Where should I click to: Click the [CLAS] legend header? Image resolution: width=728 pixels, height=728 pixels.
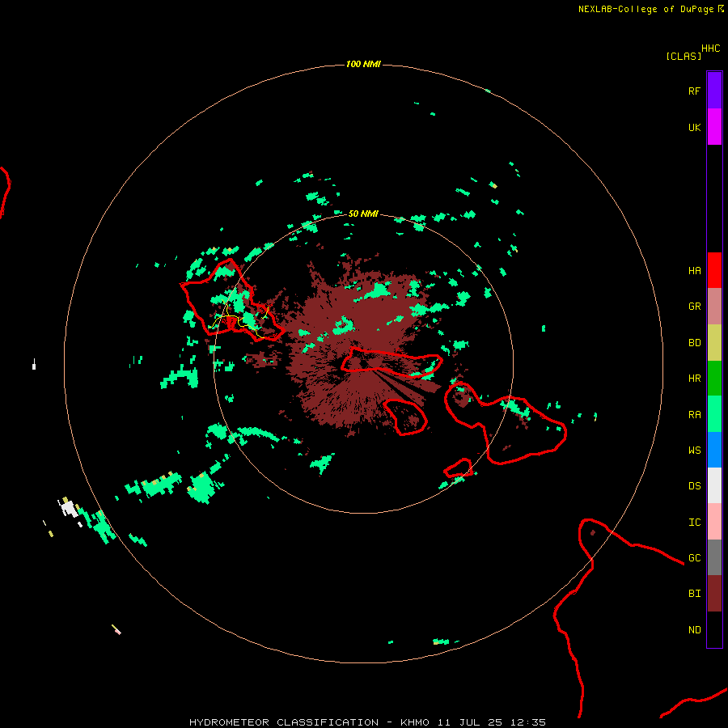[x=684, y=56]
